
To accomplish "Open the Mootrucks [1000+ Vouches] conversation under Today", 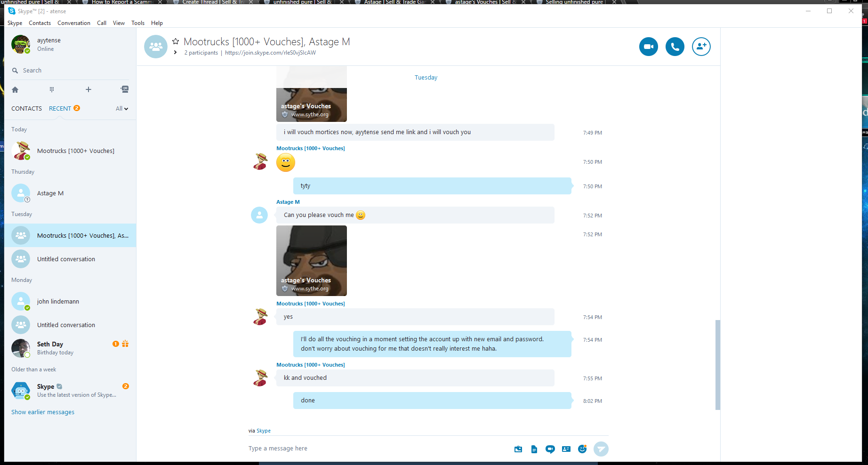I will (x=70, y=151).
